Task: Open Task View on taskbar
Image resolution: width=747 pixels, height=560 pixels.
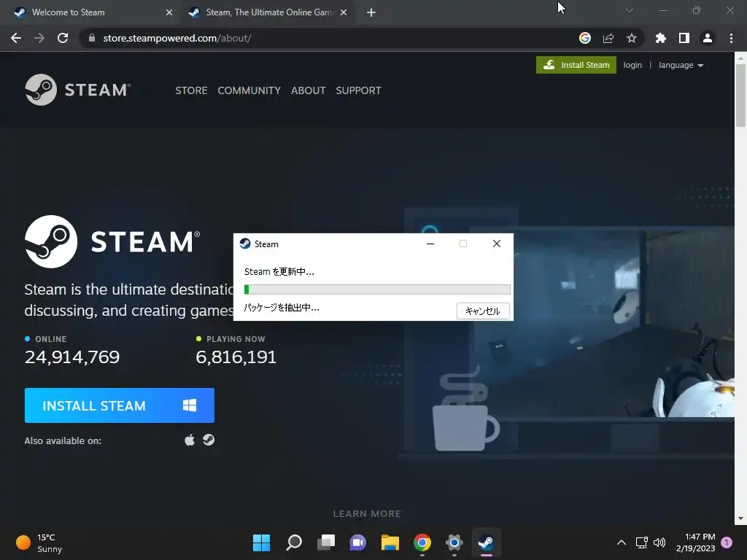Action: pos(326,542)
